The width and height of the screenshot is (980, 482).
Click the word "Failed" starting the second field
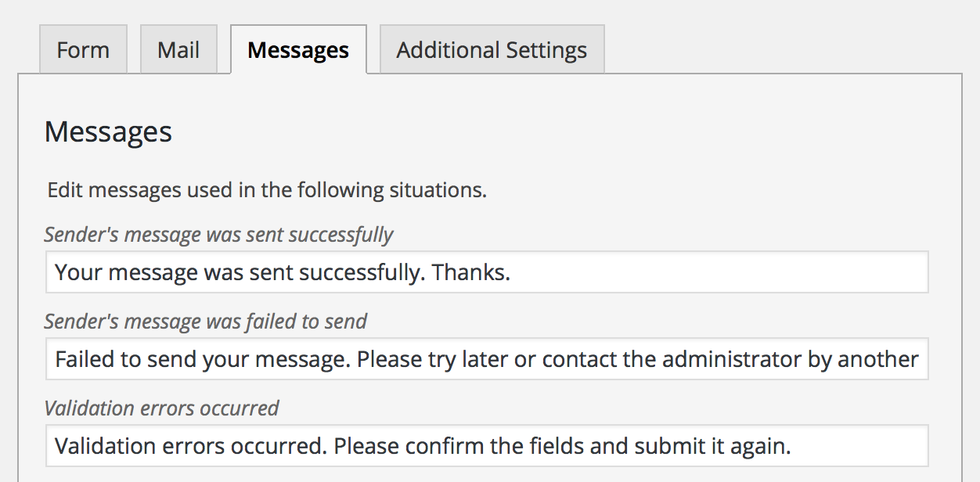click(x=78, y=359)
